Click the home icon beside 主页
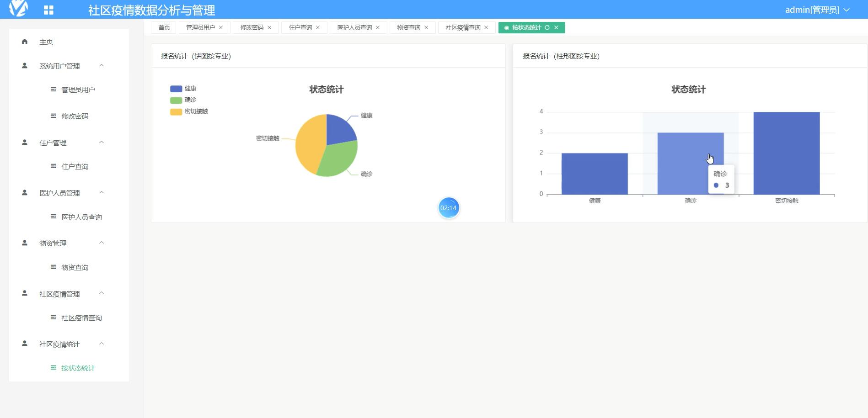Image resolution: width=868 pixels, height=418 pixels. tap(24, 42)
